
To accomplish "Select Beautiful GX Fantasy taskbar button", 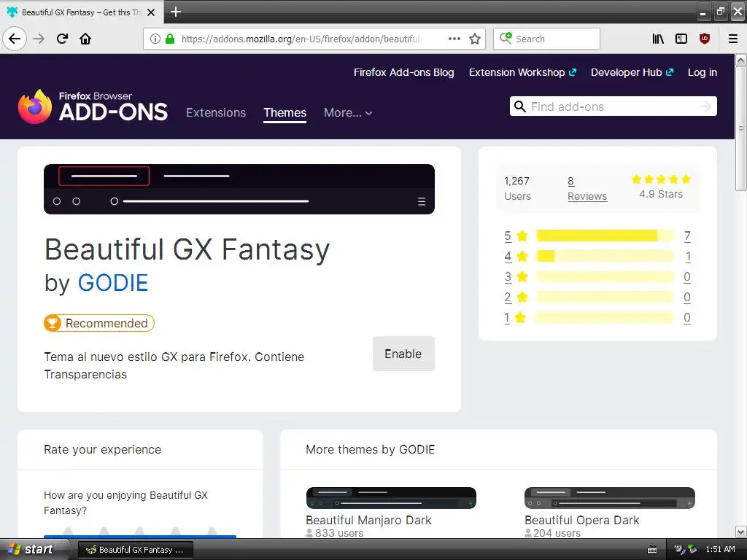I will pos(135,550).
